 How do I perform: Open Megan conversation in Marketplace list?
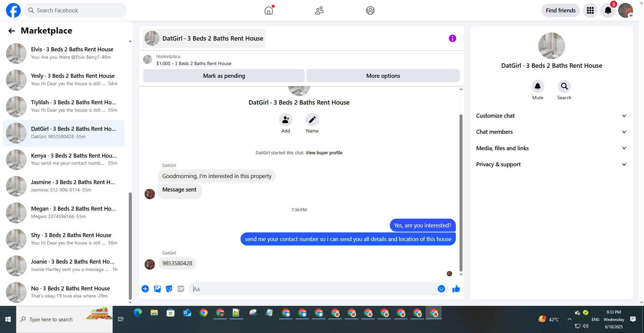tap(64, 213)
